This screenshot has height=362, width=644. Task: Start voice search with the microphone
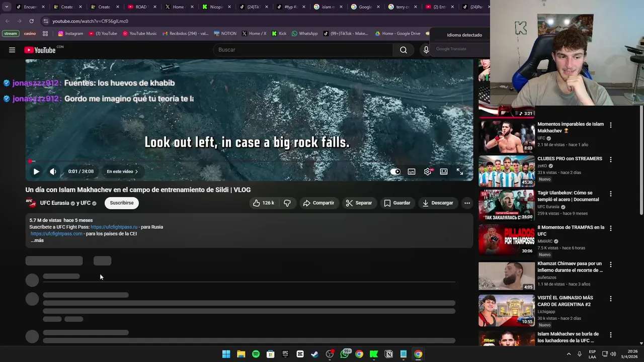[x=426, y=50]
